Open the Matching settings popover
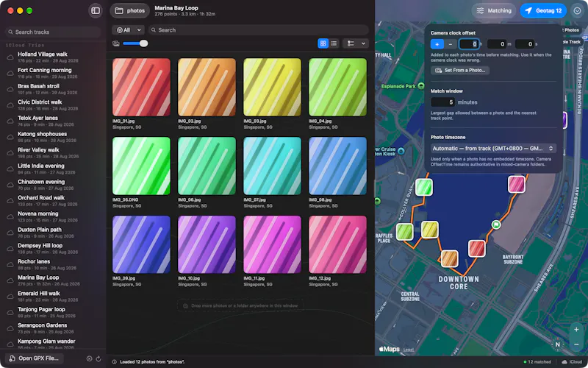Viewport: 588px width, 368px height. pyautogui.click(x=494, y=11)
